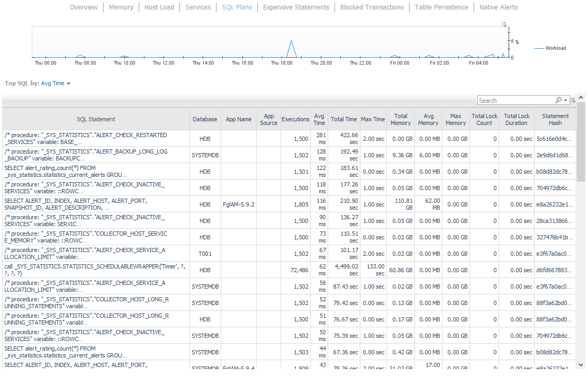Image resolution: width=588 pixels, height=376 pixels.
Task: Click the search magnifier icon
Action: click(x=559, y=100)
